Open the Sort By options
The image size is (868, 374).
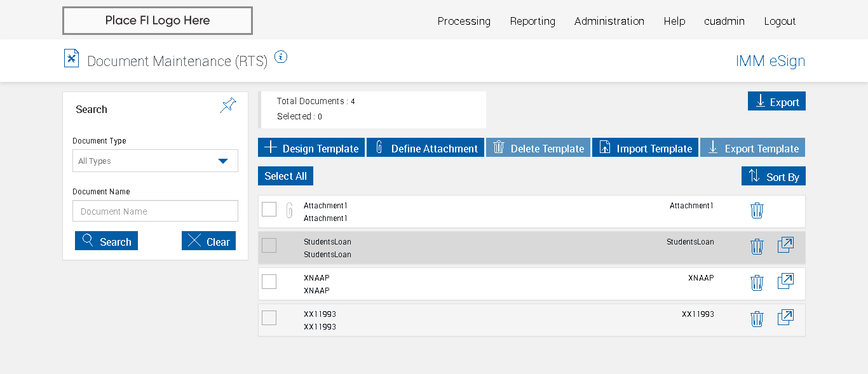773,177
